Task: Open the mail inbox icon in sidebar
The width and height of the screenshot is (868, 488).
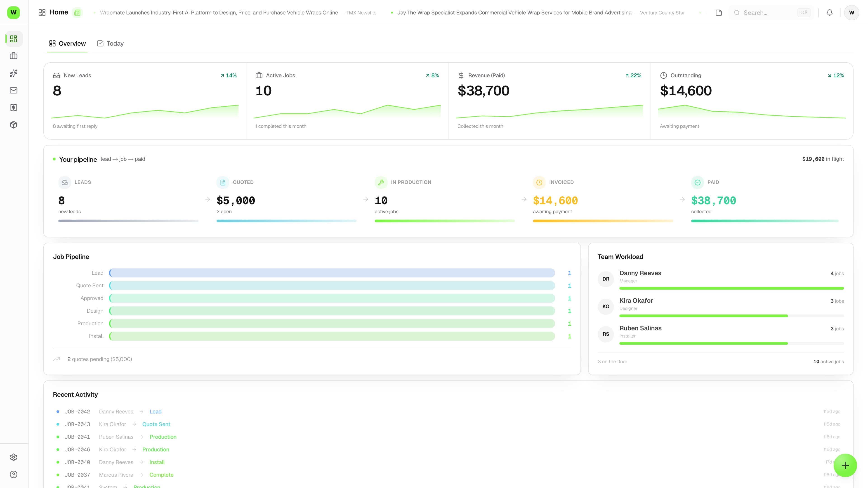Action: point(14,90)
